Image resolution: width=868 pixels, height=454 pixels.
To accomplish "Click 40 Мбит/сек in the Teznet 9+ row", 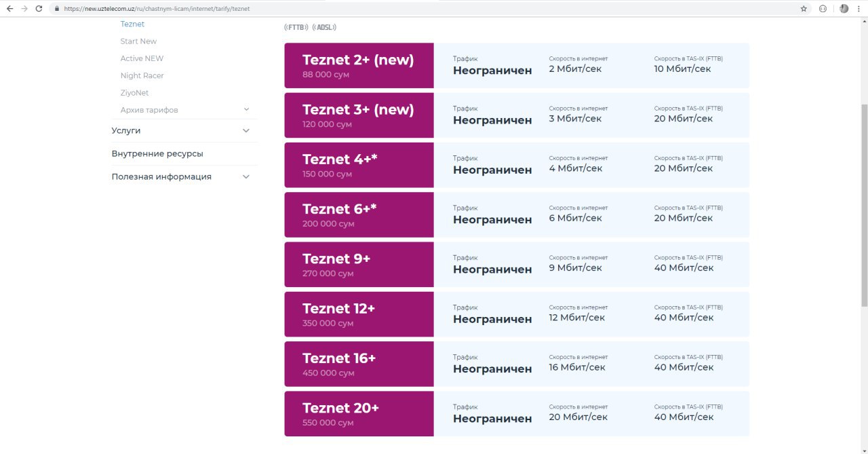I will [x=684, y=267].
